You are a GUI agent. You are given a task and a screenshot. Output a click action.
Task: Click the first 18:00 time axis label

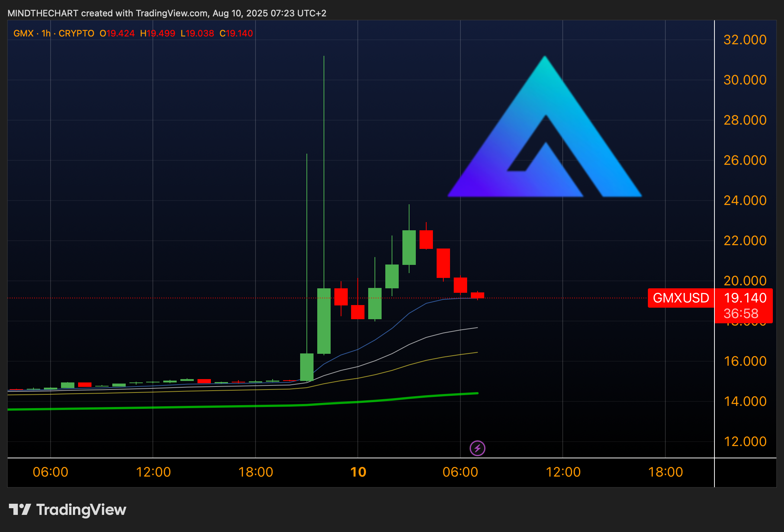256,472
